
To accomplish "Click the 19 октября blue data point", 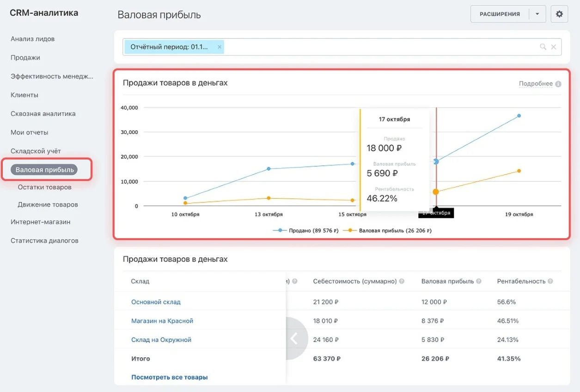I will [x=519, y=116].
